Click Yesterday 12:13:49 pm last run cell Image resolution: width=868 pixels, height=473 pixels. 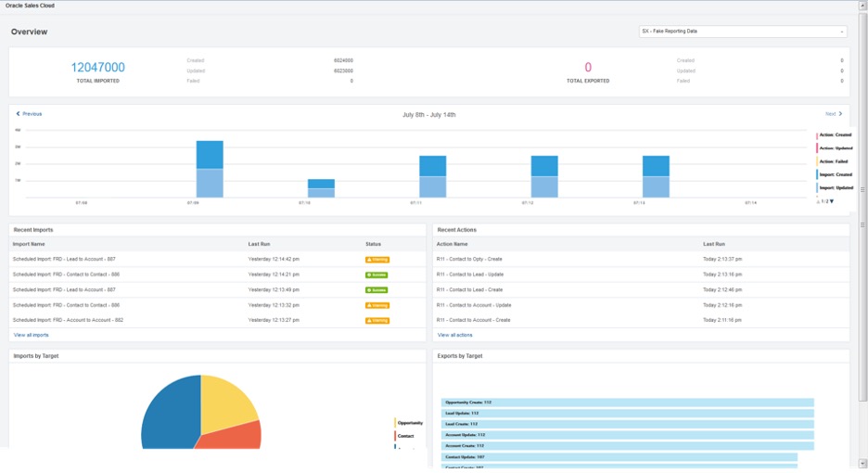(274, 289)
